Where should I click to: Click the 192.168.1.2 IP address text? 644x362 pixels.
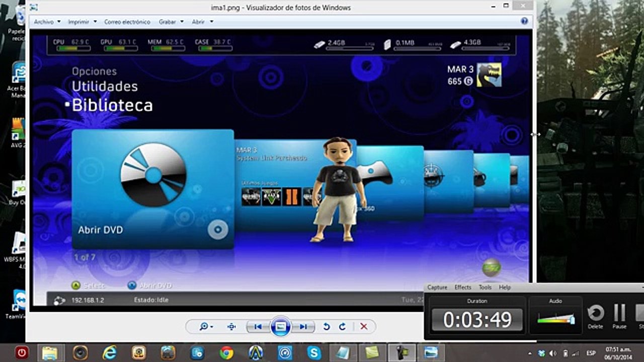(88, 300)
